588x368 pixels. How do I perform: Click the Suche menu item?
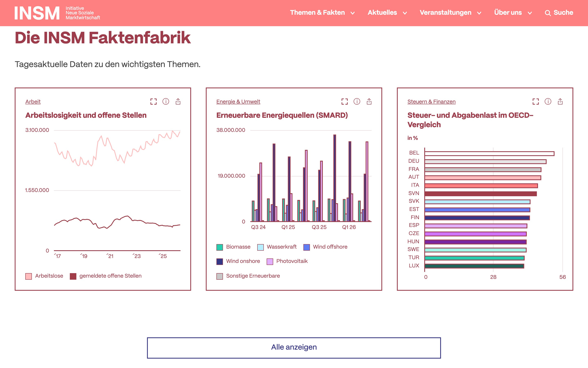pyautogui.click(x=563, y=13)
